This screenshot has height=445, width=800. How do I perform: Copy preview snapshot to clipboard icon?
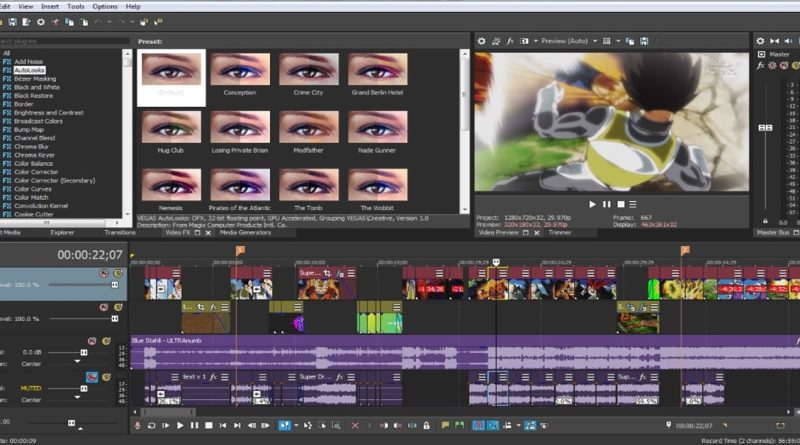[630, 41]
